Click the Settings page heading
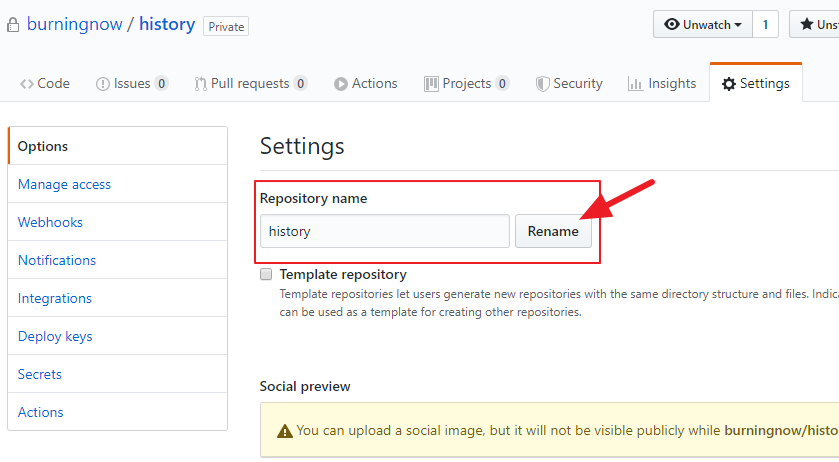Screen dimensions: 839x462 click(x=302, y=147)
